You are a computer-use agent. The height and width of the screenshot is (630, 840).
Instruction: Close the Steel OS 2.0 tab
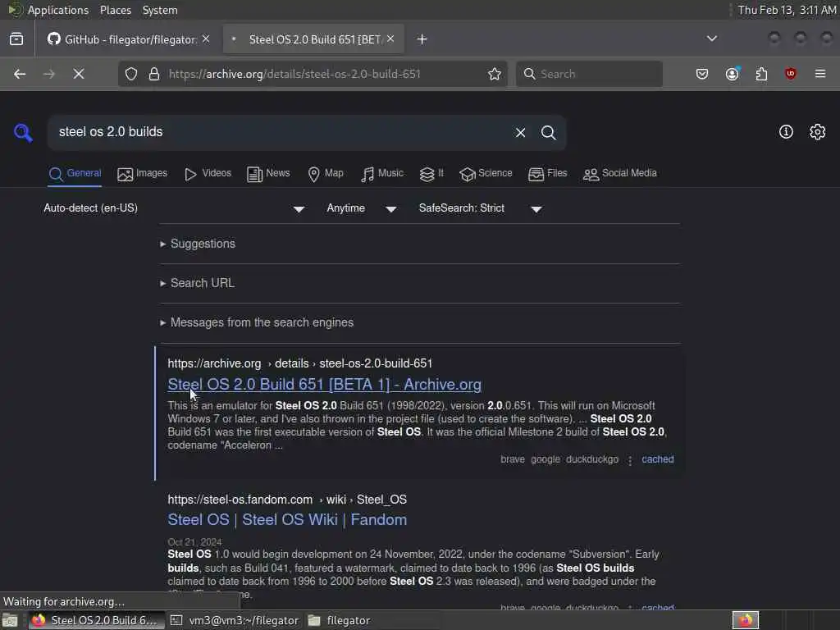[x=390, y=39]
